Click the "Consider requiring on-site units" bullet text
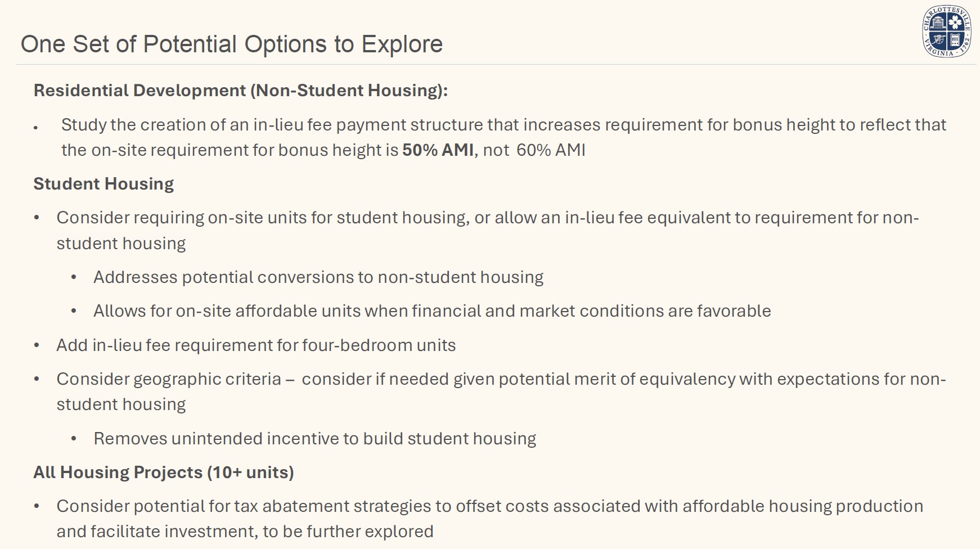Screen dimensions: 980x549 (487, 218)
